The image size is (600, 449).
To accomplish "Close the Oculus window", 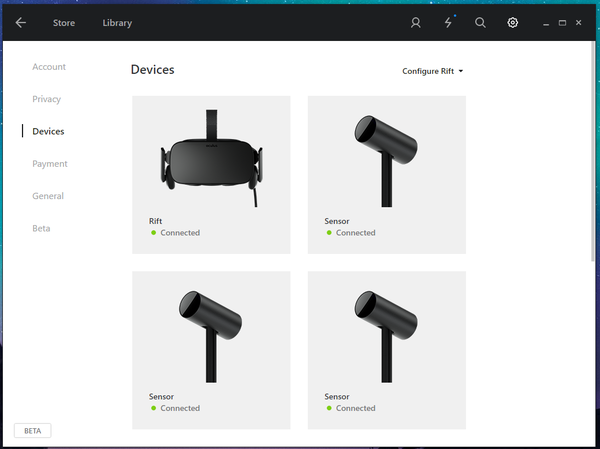I will [579, 23].
